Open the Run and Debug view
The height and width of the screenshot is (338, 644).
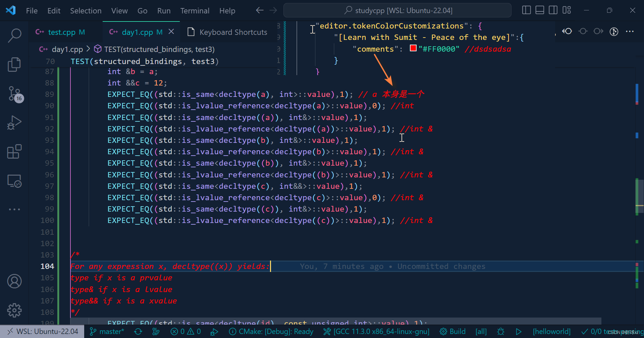(x=14, y=122)
